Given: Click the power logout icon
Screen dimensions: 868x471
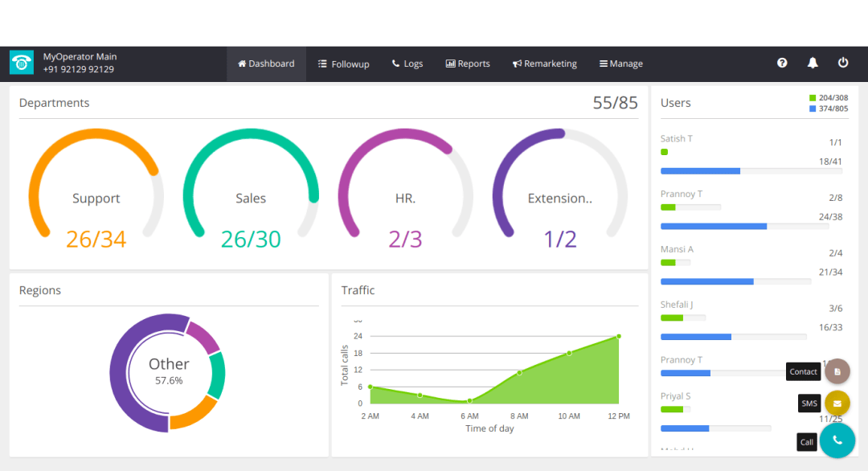Looking at the screenshot, I should [842, 63].
